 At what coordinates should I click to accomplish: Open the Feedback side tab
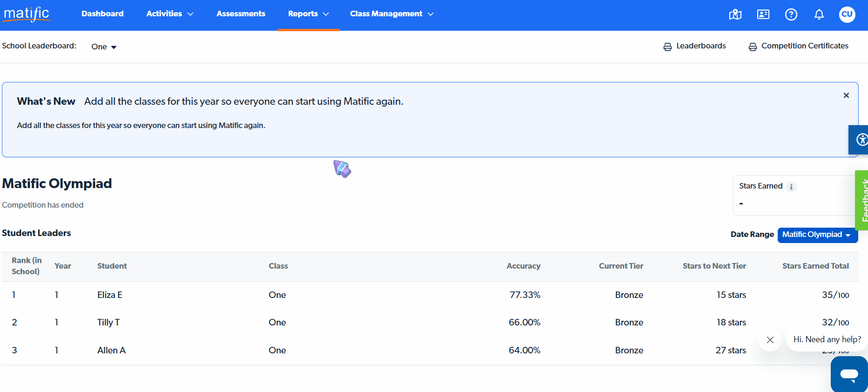coord(863,200)
